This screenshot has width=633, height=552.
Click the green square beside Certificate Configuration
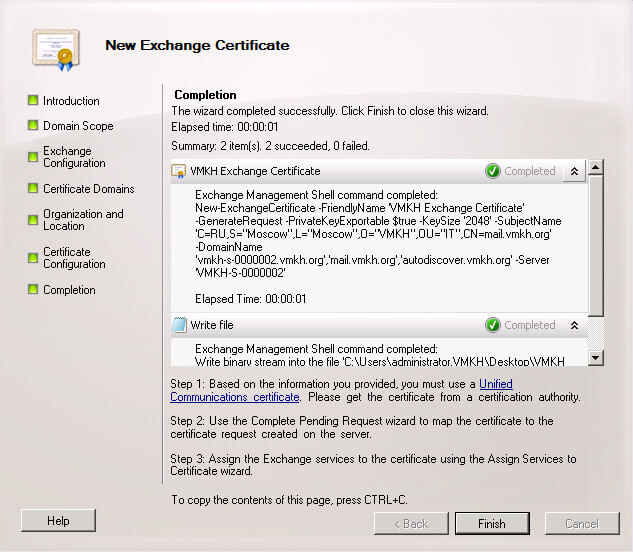point(33,258)
